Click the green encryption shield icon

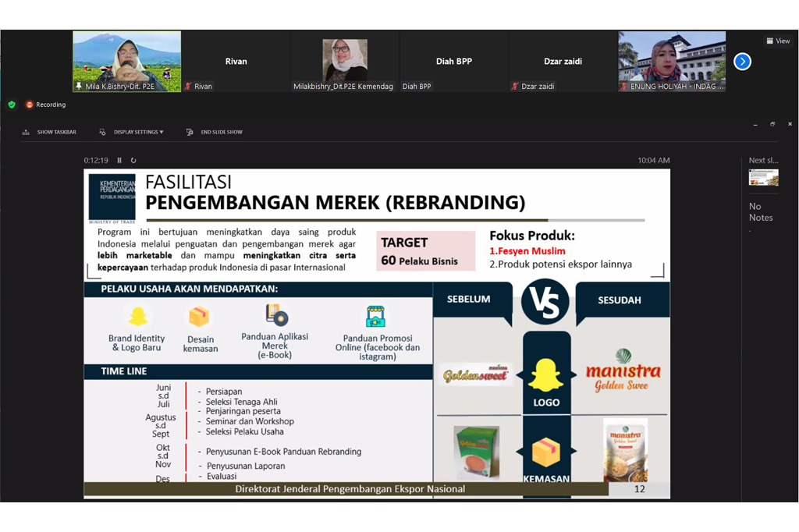[x=12, y=105]
